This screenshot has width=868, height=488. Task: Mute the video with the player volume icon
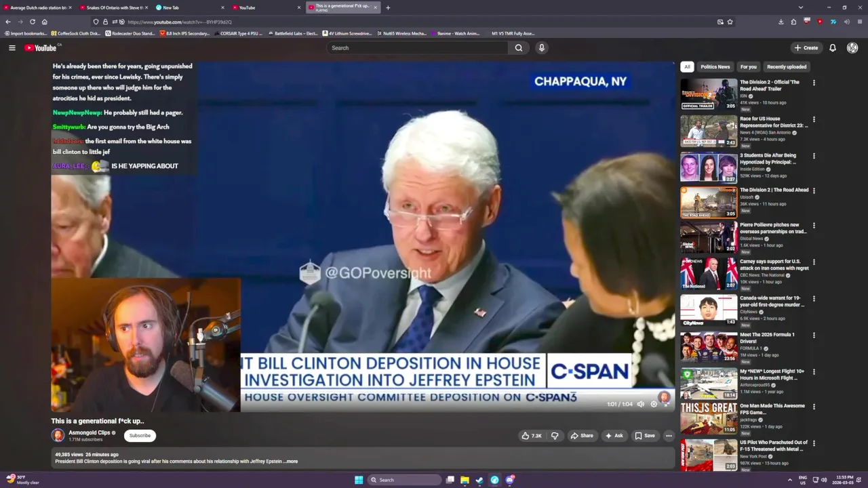(641, 404)
